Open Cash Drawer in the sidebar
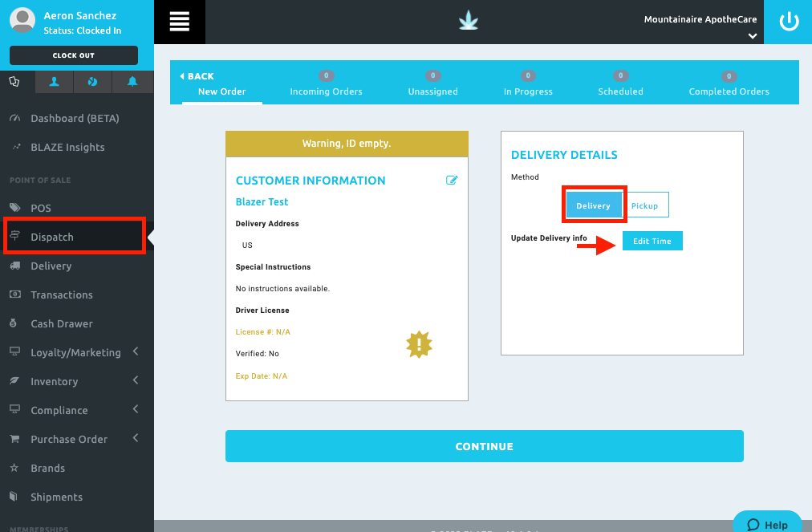The width and height of the screenshot is (812, 532). point(62,323)
